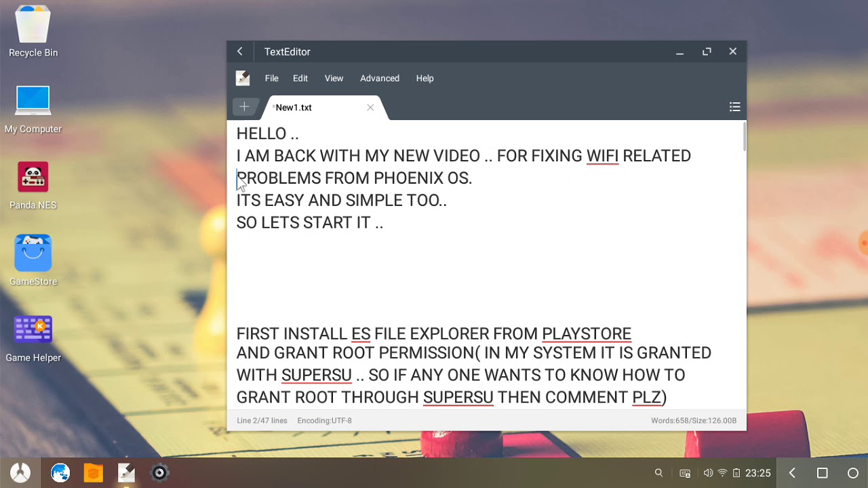Switch to TextEditor taskbar icon
The width and height of the screenshot is (868, 488).
point(127,473)
